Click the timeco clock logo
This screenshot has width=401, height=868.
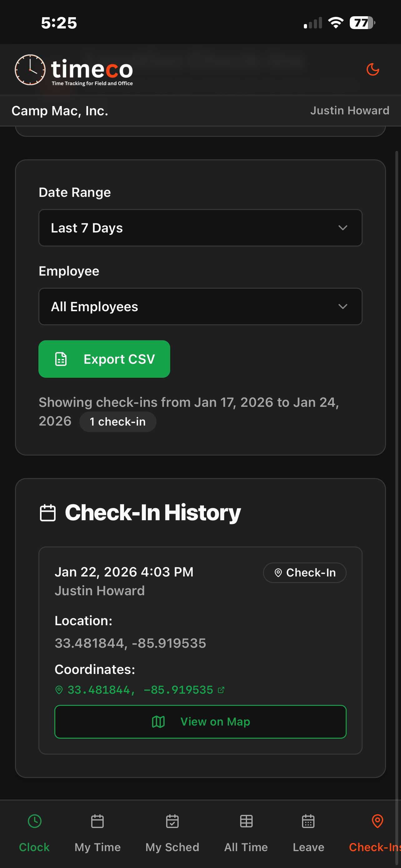(x=30, y=70)
